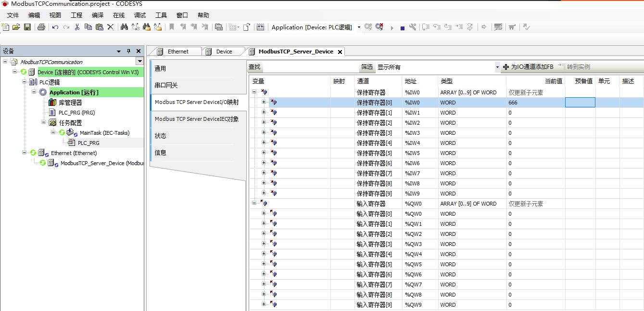Screen dimensions: 644x311
Task: Collapse the Device node in tree
Action: tap(15, 72)
